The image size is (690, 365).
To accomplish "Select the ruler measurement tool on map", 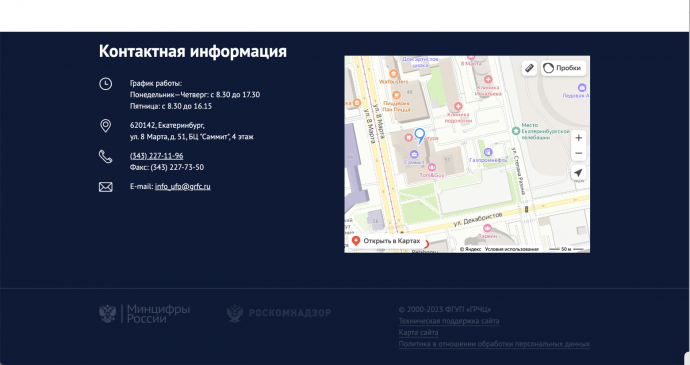I will coord(529,68).
